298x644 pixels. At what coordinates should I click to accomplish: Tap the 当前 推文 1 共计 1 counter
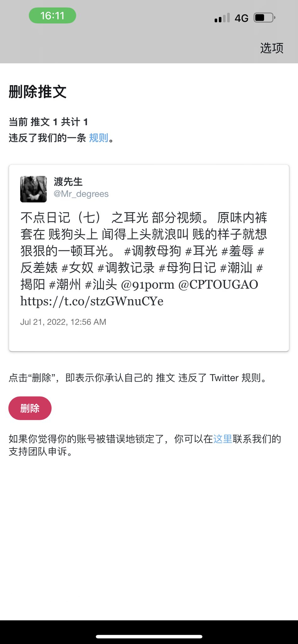click(48, 122)
